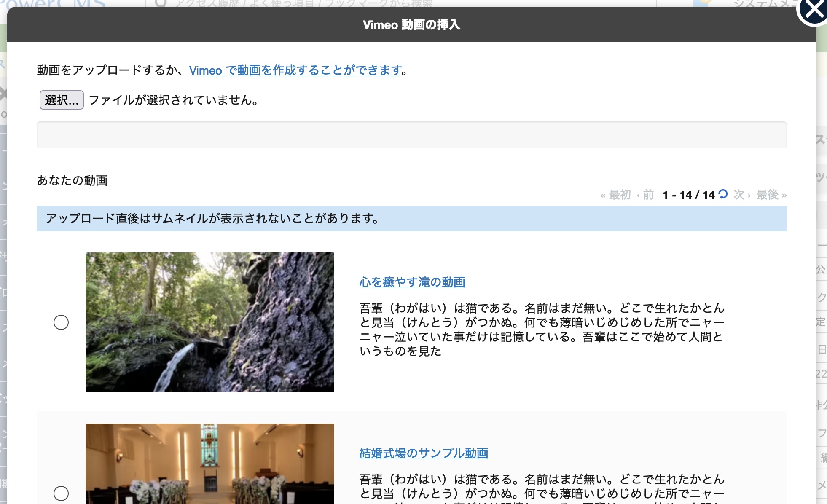Click the Vimeo 動画の挿入 dialog title

click(x=412, y=24)
